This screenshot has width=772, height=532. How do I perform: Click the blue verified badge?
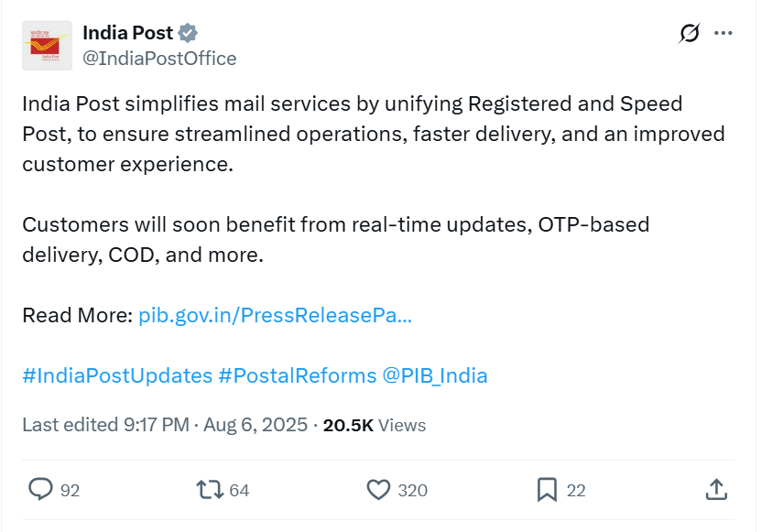188,33
